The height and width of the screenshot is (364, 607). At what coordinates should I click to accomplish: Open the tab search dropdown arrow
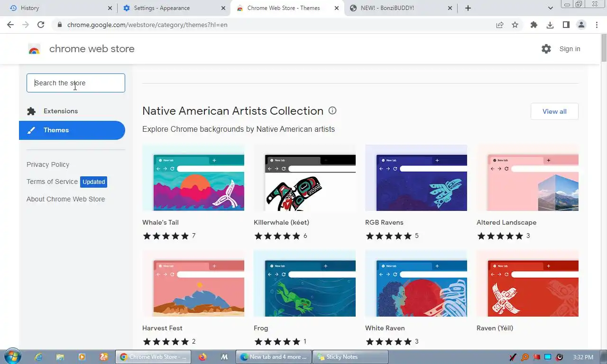[x=550, y=8]
